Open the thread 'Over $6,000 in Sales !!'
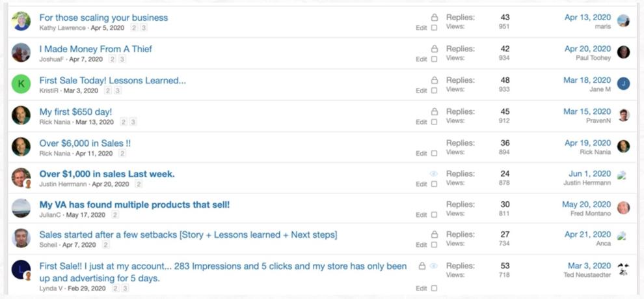644x299 pixels. tap(85, 143)
